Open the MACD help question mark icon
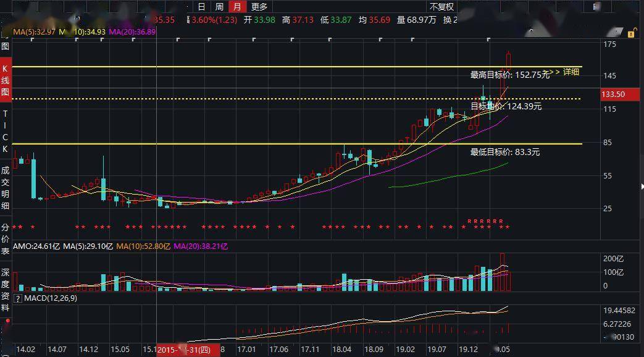This screenshot has width=644, height=357. 18,299
